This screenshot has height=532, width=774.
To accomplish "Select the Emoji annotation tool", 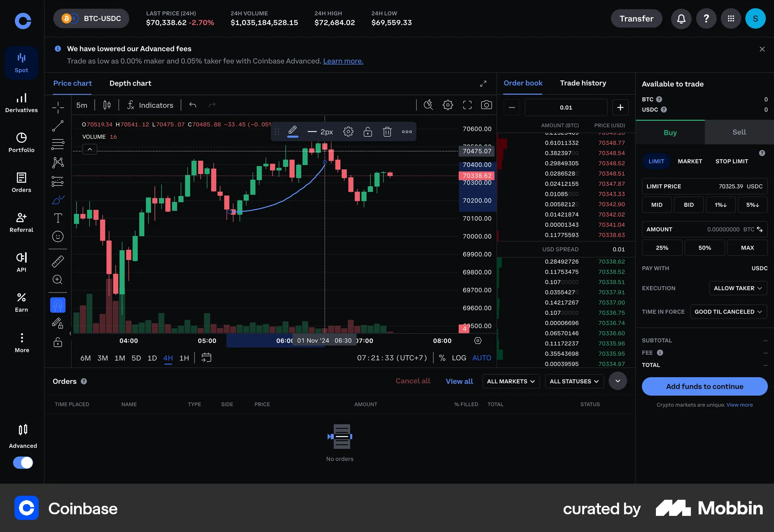I will coord(58,237).
